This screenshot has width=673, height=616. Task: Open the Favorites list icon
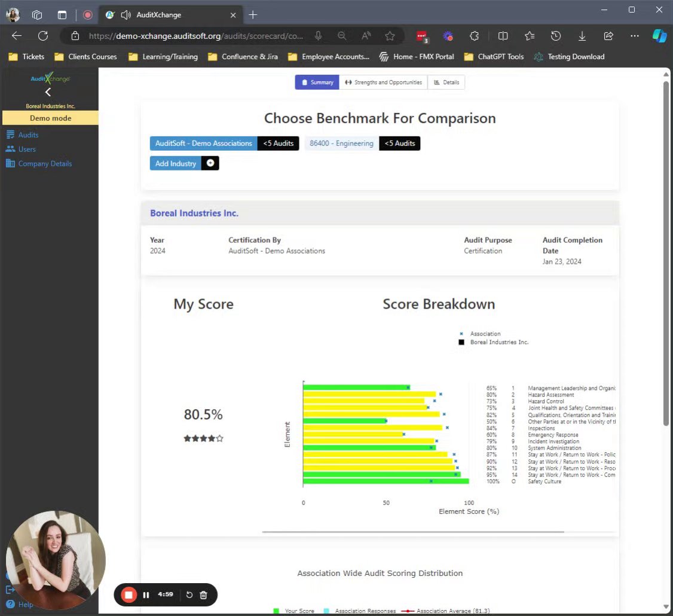click(x=530, y=36)
